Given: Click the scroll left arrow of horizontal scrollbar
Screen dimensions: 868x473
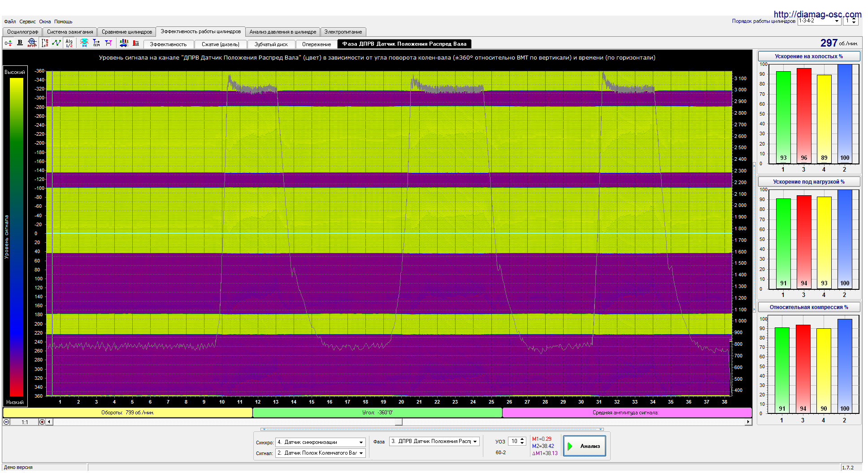Looking at the screenshot, I should tap(49, 422).
